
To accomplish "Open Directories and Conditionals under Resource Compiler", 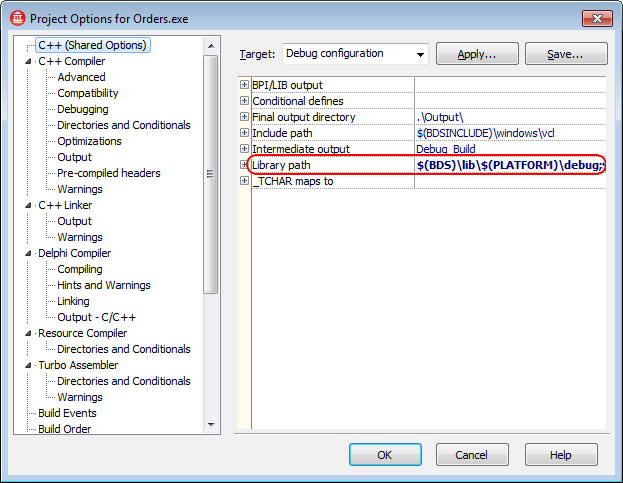I will pyautogui.click(x=124, y=349).
